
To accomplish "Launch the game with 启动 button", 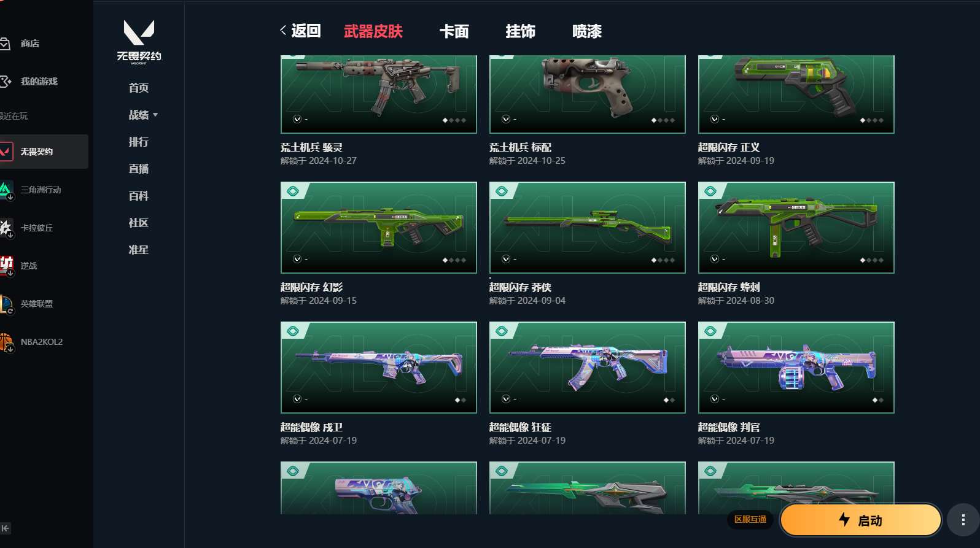I will pos(860,520).
